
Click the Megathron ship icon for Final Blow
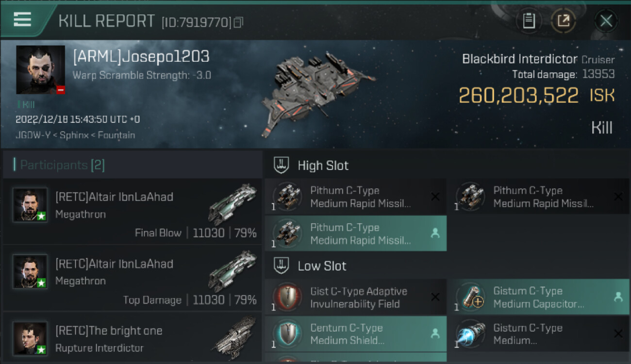pyautogui.click(x=232, y=204)
